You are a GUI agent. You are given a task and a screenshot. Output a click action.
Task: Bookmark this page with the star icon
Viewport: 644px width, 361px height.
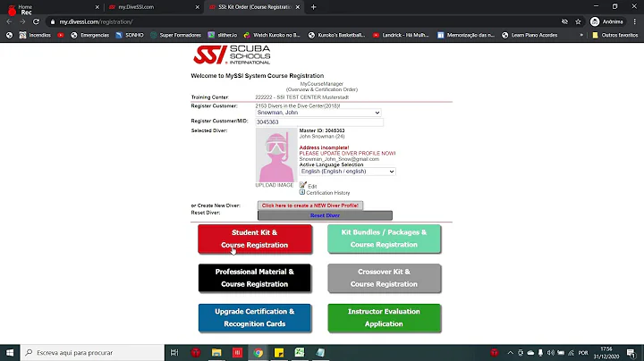click(x=579, y=21)
